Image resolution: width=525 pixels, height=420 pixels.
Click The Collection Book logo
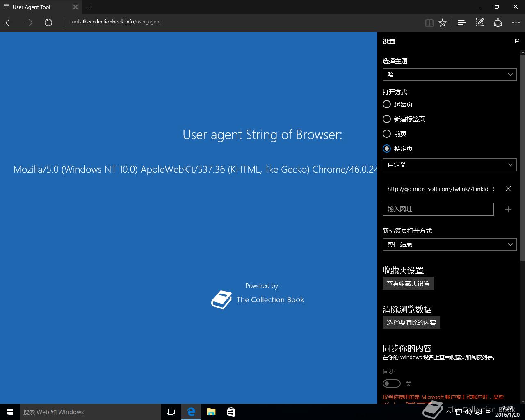coord(221,300)
